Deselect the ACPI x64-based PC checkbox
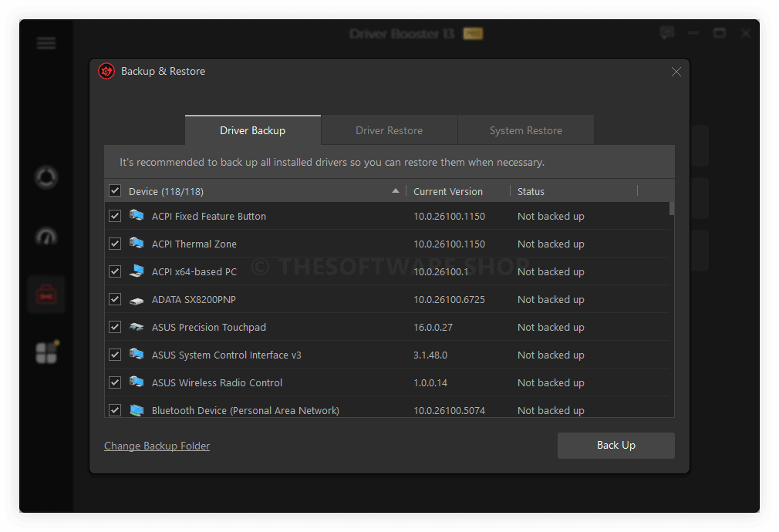The width and height of the screenshot is (779, 532). pos(115,272)
